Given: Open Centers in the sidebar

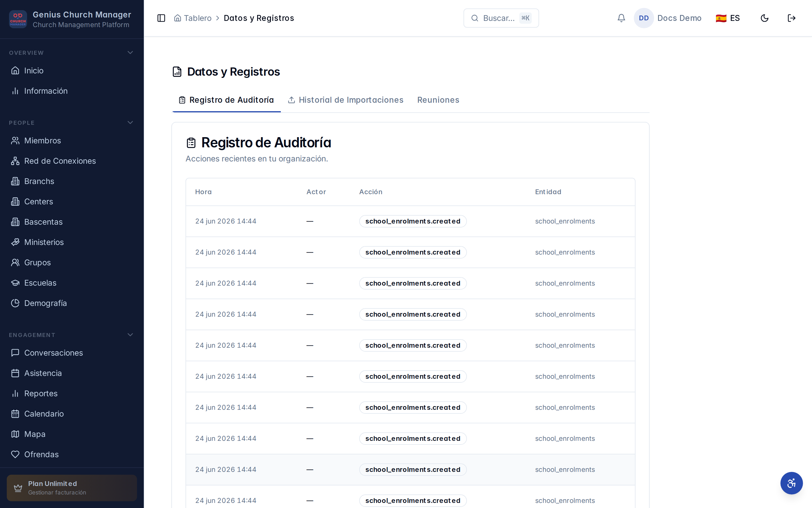Looking at the screenshot, I should [x=72, y=202].
